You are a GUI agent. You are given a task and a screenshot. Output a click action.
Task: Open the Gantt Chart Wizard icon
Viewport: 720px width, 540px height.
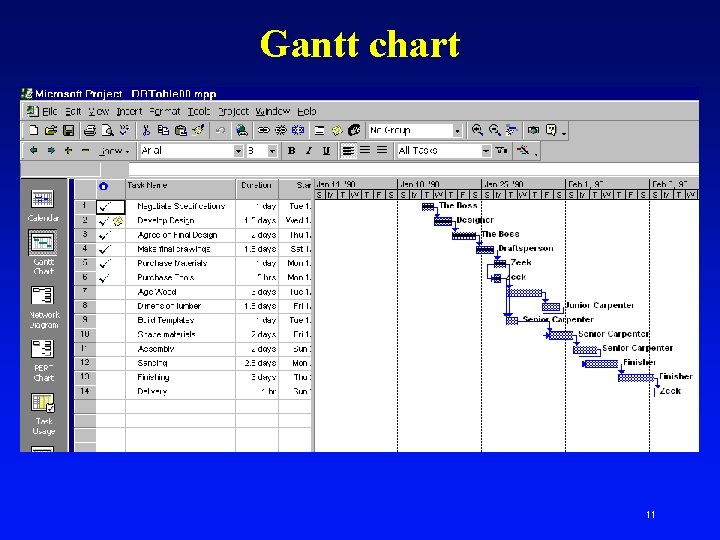pos(523,150)
